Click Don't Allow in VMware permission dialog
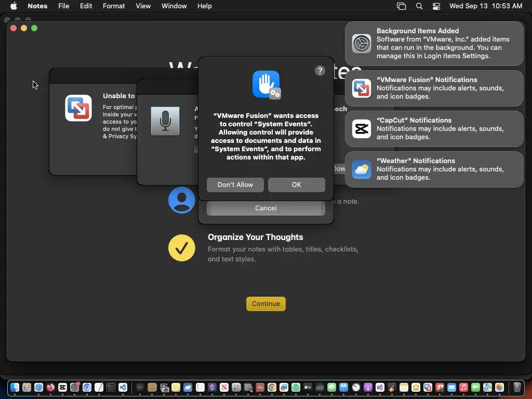Screen dimensions: 532x399 [235, 184]
